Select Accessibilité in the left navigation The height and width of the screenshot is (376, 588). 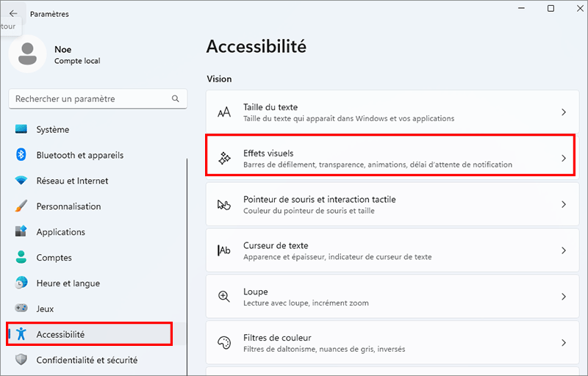(60, 334)
